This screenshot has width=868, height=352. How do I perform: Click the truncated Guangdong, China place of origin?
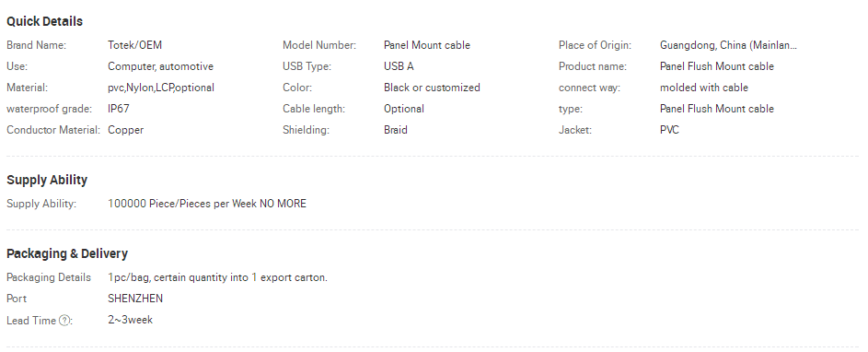[728, 45]
